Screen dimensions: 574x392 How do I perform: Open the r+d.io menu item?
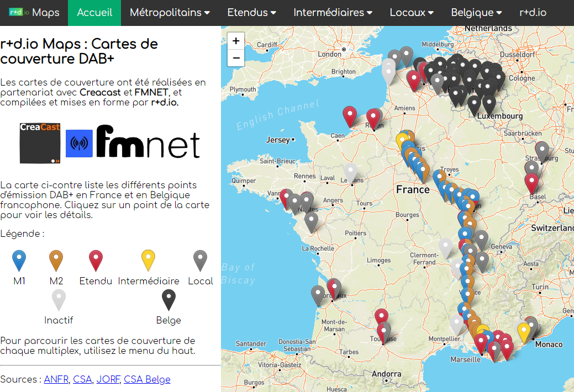click(x=533, y=13)
